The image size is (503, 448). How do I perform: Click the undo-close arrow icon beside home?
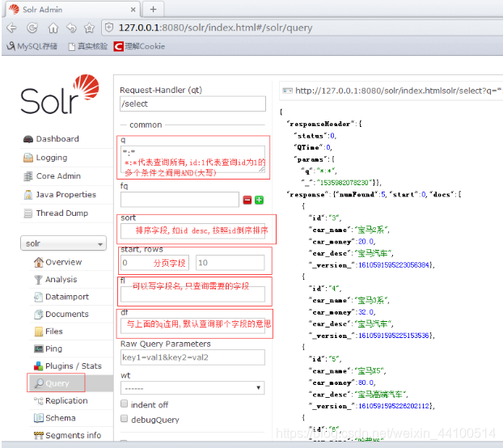click(x=71, y=28)
